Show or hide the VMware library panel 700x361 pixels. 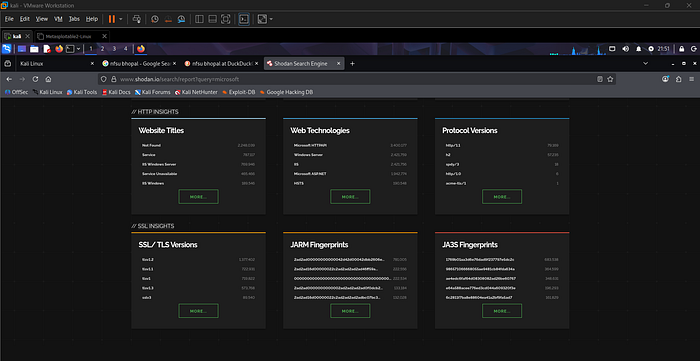tap(200, 19)
